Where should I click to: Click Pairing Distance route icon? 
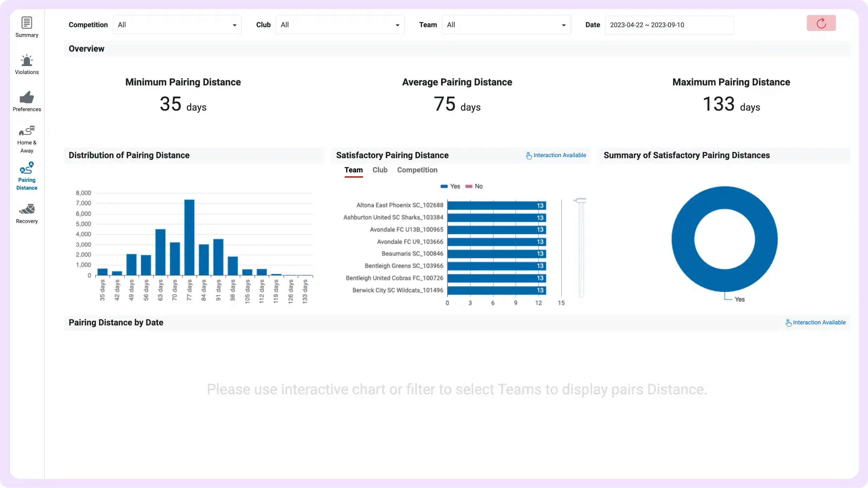point(27,168)
